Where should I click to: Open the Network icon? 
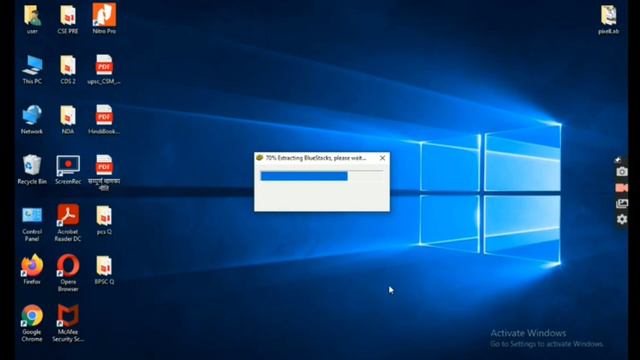pyautogui.click(x=32, y=120)
